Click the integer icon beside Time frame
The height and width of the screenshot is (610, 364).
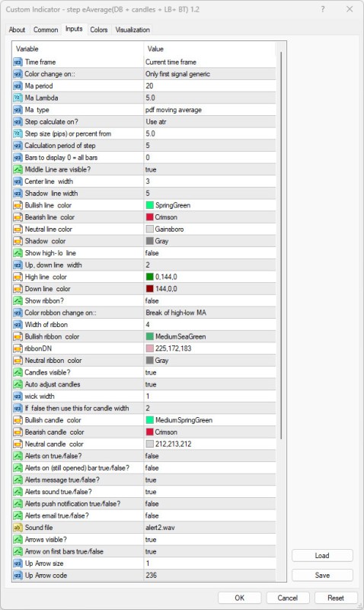coord(18,63)
